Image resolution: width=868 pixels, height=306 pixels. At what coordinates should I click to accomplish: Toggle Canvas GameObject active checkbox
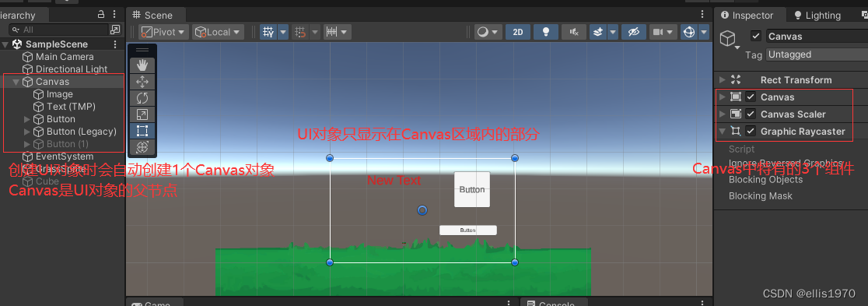(756, 36)
